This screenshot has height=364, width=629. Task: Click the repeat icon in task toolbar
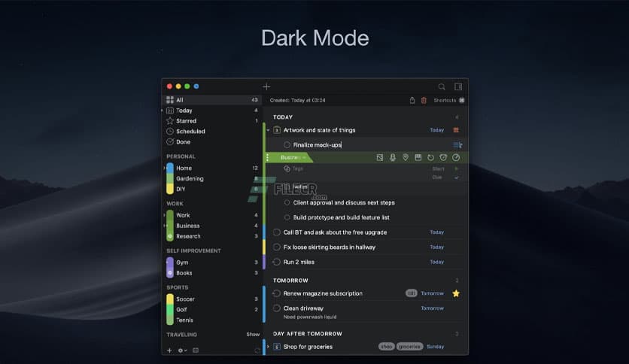click(x=430, y=157)
